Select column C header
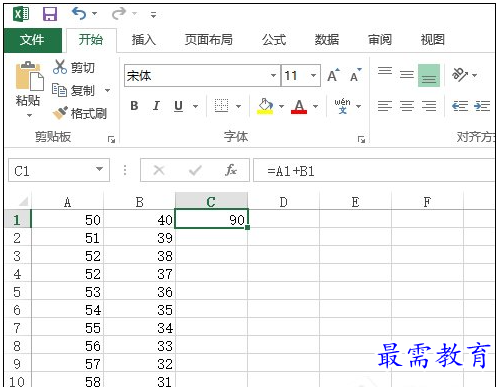The height and width of the screenshot is (387, 499). tap(211, 201)
